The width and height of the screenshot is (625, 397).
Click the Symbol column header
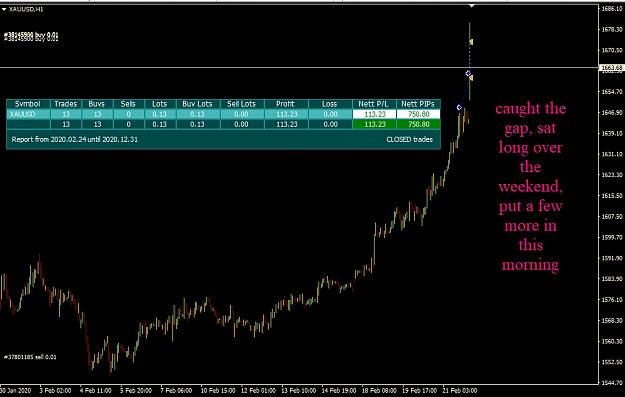[28, 104]
